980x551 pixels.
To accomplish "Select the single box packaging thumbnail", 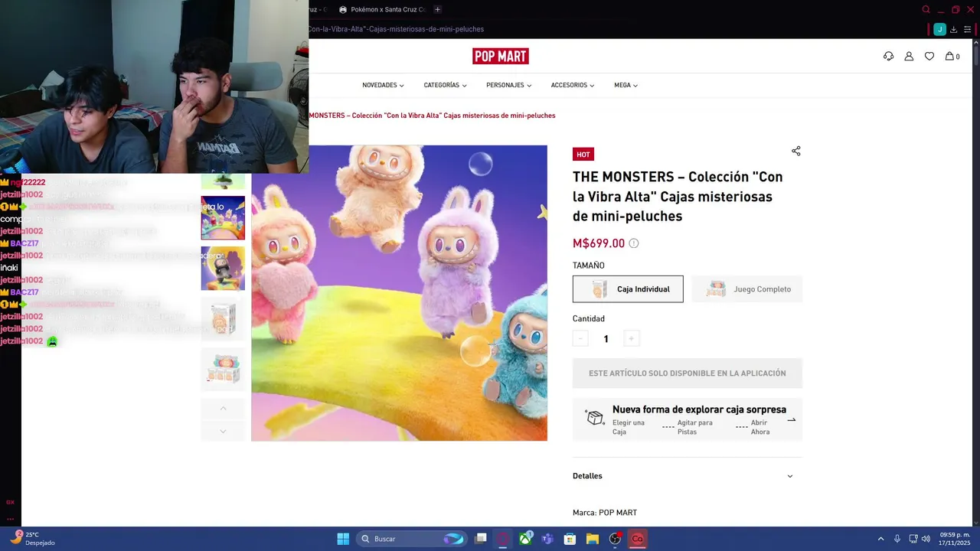I will (x=223, y=319).
